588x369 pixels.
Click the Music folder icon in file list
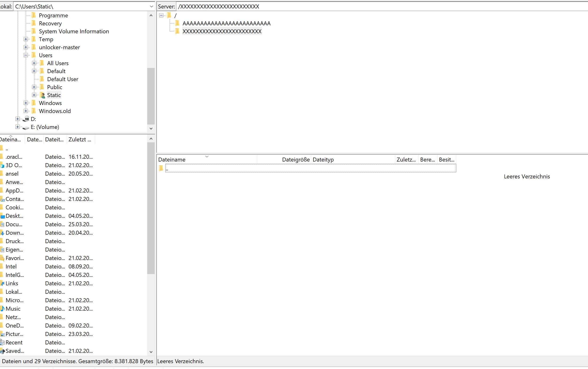pyautogui.click(x=2, y=309)
